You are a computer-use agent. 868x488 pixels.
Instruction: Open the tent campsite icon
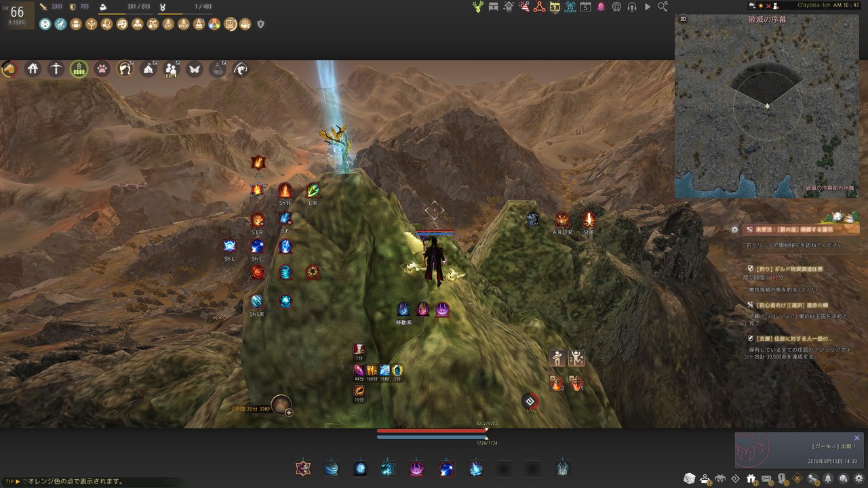click(148, 69)
